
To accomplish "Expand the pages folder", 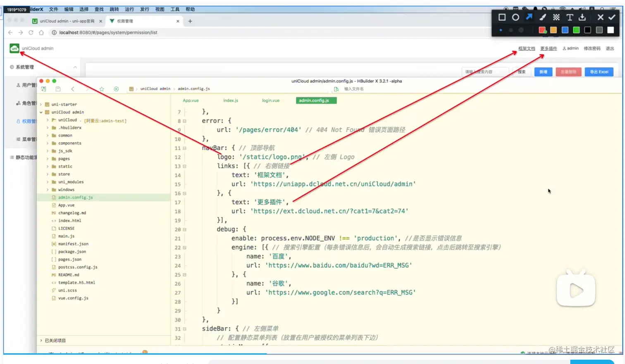I will (48, 159).
